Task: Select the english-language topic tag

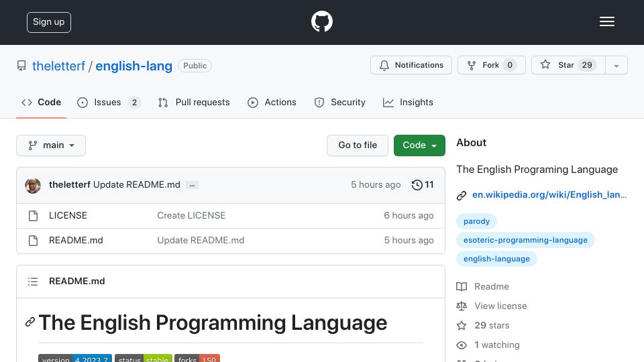Action: click(x=496, y=259)
